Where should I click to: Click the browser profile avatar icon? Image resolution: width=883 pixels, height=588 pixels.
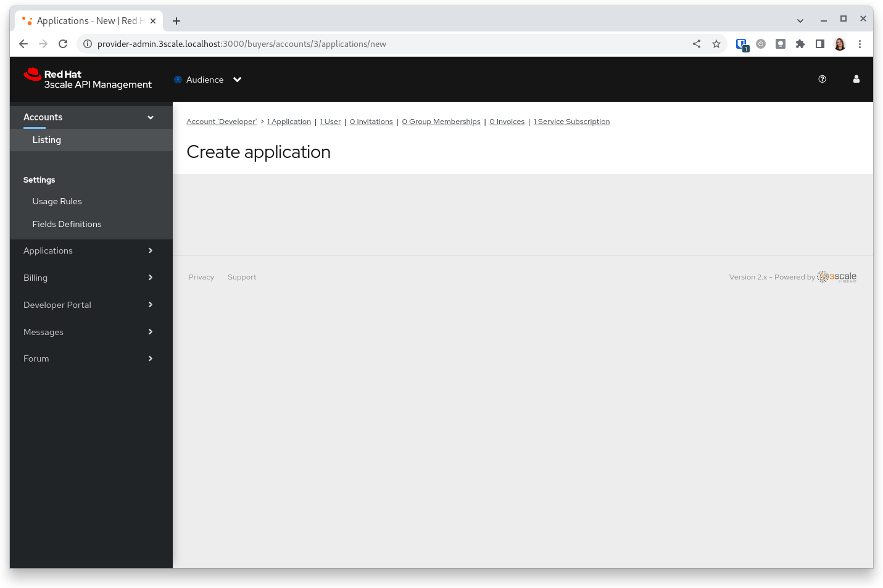[840, 44]
